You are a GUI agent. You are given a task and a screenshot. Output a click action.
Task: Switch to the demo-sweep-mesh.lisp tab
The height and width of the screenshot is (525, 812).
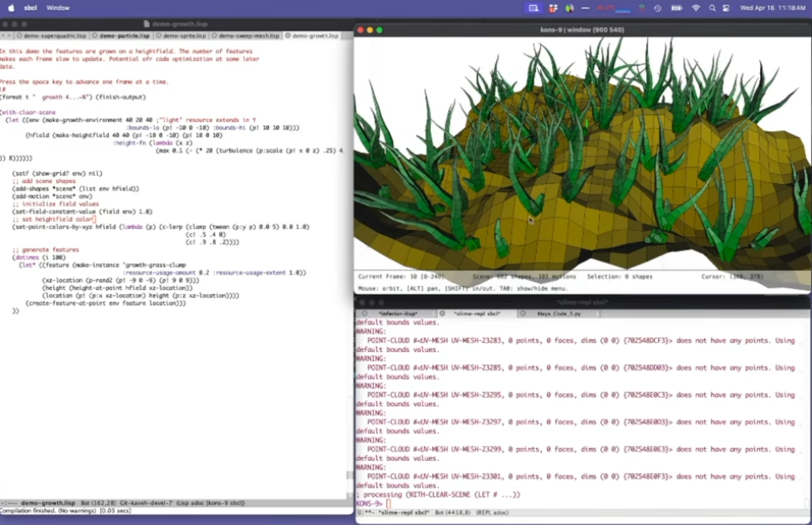click(248, 36)
